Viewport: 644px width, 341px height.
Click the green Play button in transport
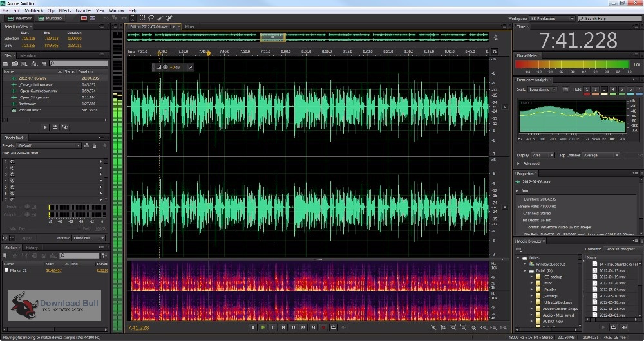tap(263, 327)
